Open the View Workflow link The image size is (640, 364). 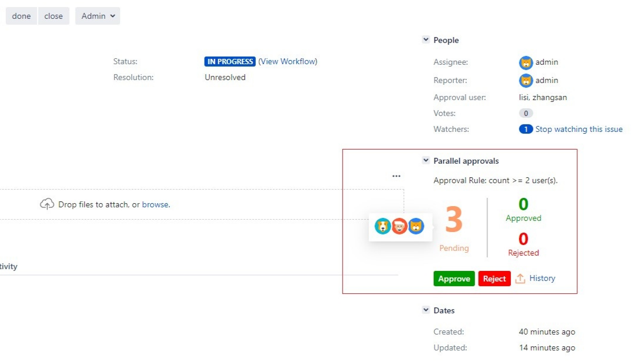coord(288,61)
